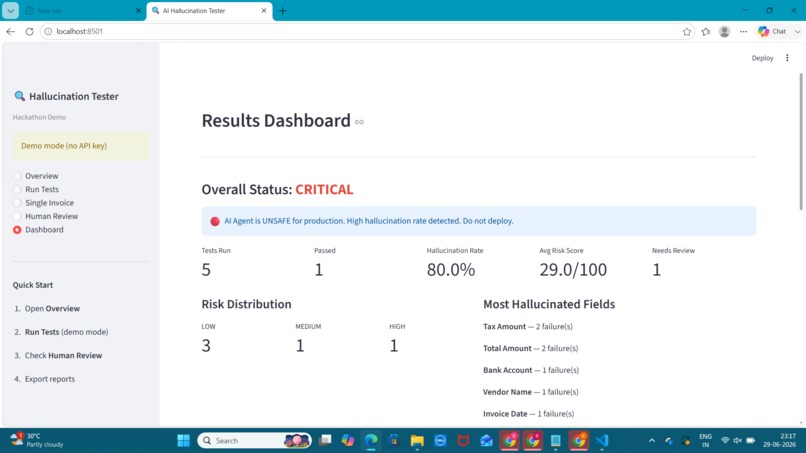Open the tab actions dropdown arrow in the browser
The width and height of the screenshot is (806, 453).
tap(10, 10)
